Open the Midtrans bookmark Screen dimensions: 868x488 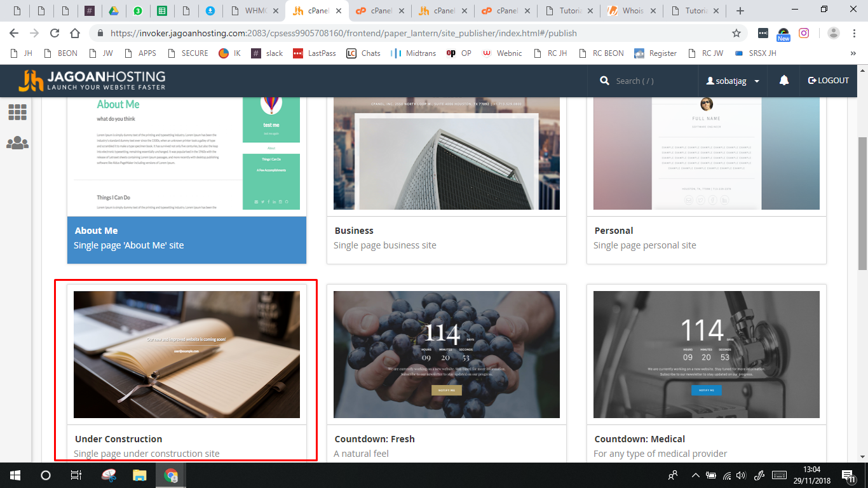click(x=413, y=53)
